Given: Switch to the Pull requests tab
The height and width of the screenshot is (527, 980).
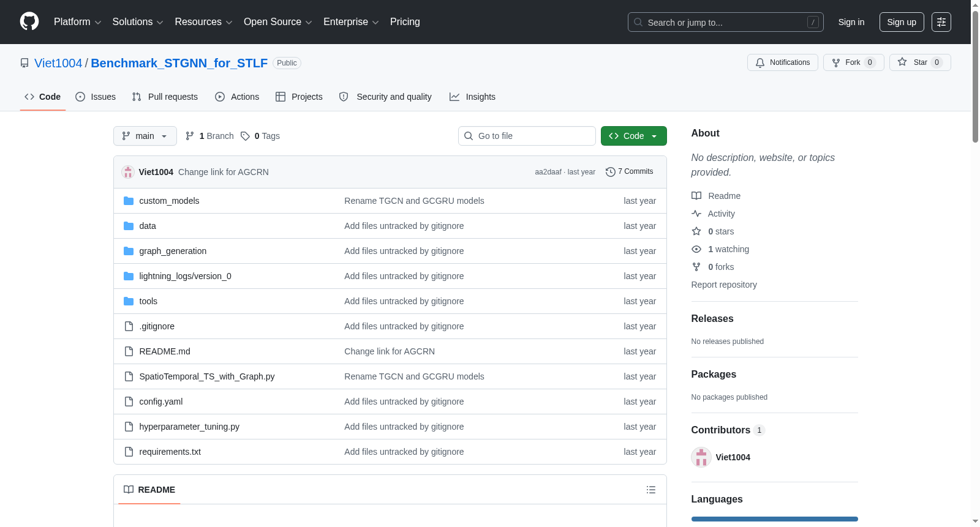Looking at the screenshot, I should click(x=165, y=97).
